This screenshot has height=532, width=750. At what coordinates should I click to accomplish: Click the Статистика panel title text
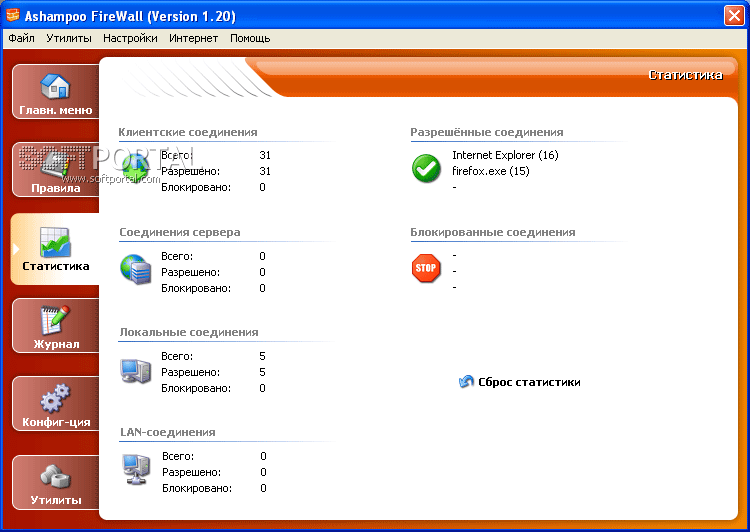685,75
